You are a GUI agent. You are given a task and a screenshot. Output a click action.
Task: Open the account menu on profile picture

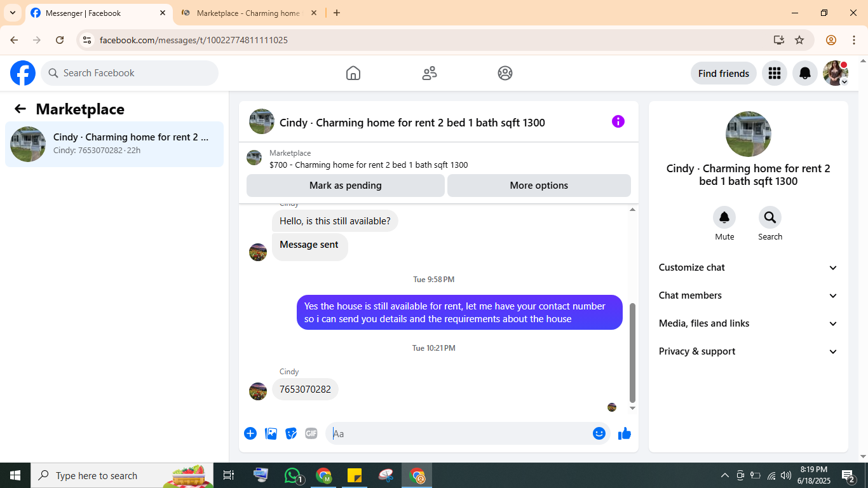click(836, 73)
